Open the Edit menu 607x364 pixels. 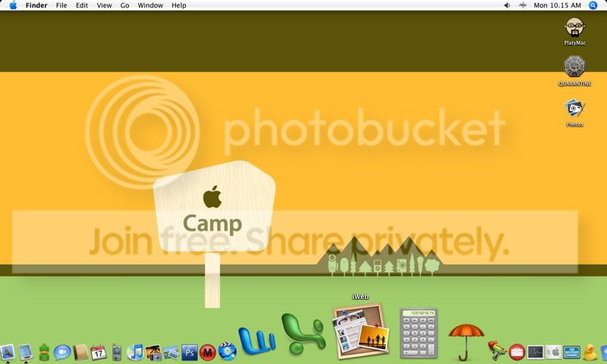pyautogui.click(x=82, y=5)
